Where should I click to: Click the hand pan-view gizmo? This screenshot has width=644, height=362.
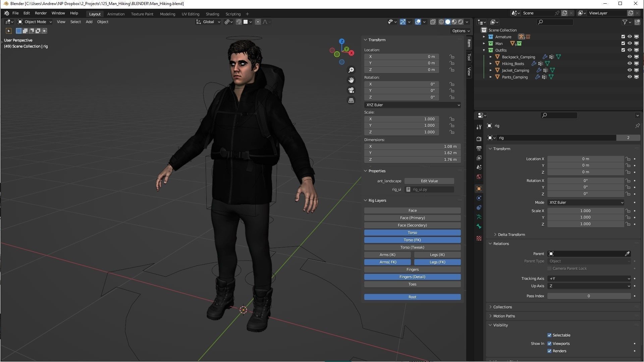coord(351,80)
